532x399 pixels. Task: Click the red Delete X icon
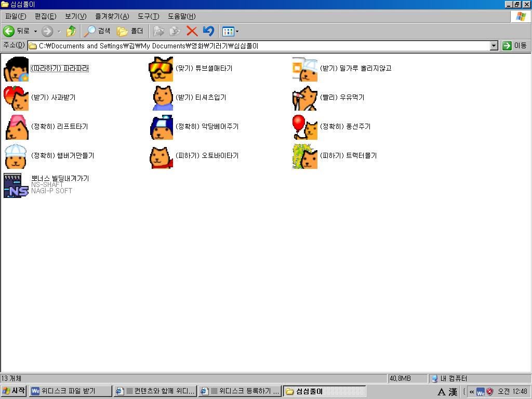click(192, 31)
